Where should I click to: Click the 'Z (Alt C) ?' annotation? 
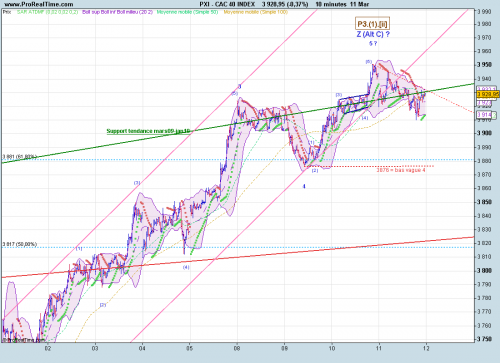point(373,34)
